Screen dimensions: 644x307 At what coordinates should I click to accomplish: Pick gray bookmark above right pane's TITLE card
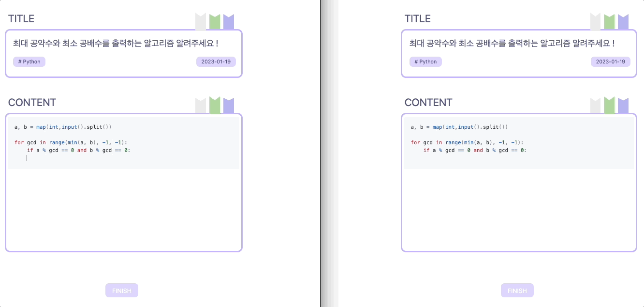pos(596,21)
